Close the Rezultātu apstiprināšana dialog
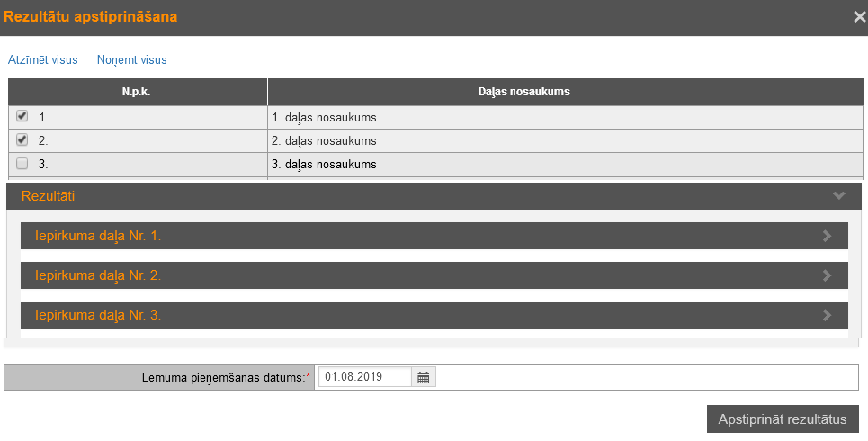This screenshot has height=441, width=868. (x=859, y=16)
